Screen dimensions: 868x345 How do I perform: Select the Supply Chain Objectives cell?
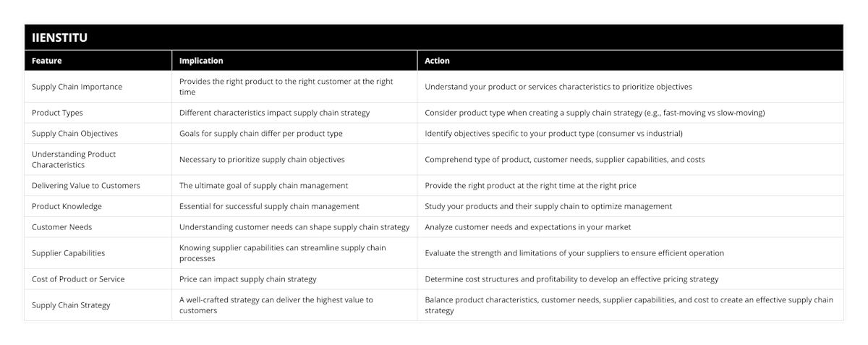coord(75,134)
